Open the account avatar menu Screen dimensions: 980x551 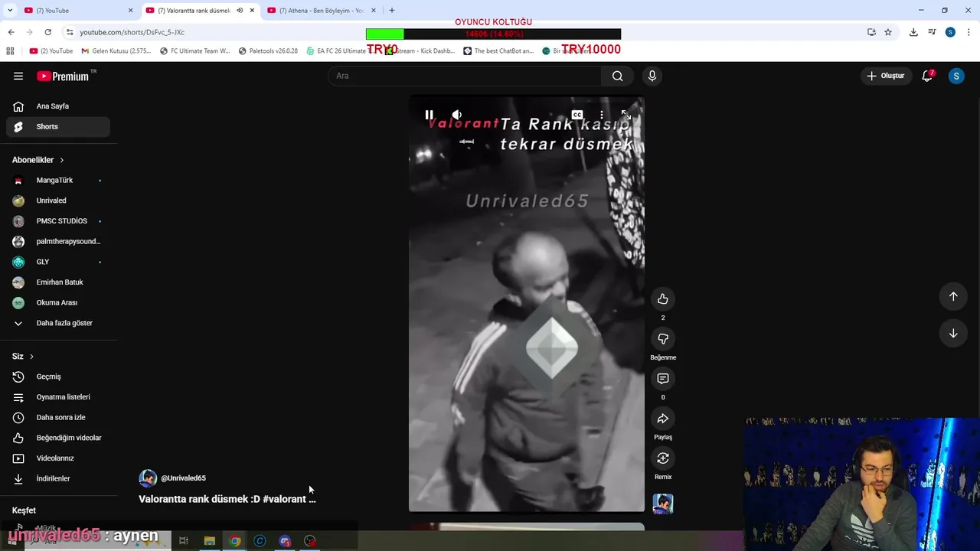pos(956,76)
